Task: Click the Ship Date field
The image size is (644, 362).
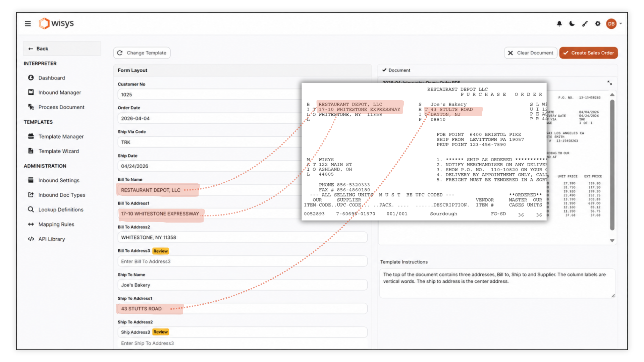Action: coord(210,166)
